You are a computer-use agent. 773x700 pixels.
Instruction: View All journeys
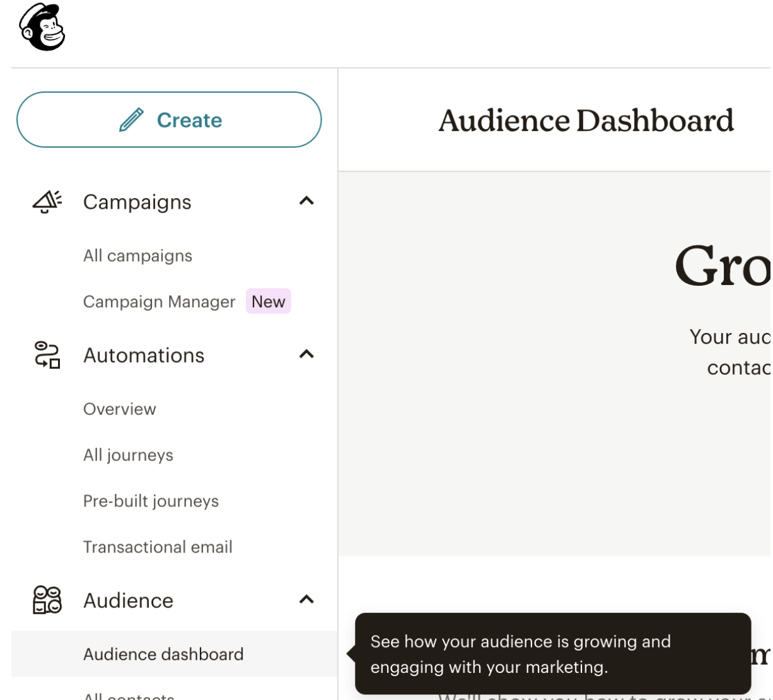pos(128,455)
